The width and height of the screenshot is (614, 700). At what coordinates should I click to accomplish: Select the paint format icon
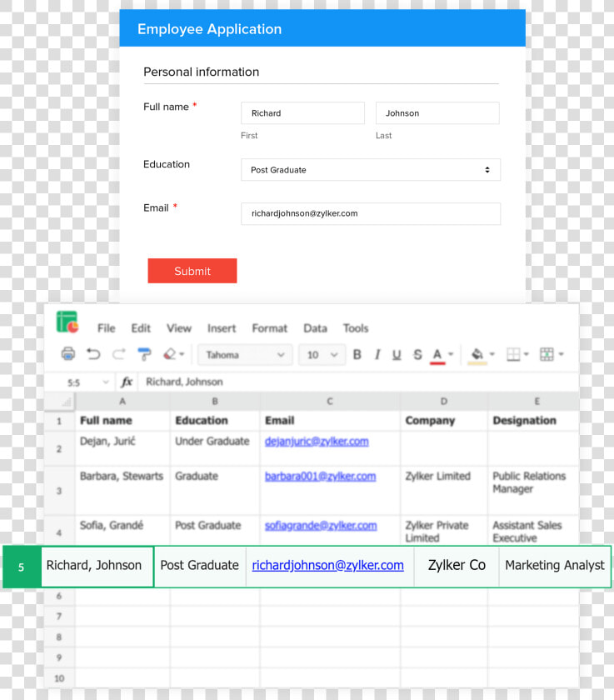point(144,354)
